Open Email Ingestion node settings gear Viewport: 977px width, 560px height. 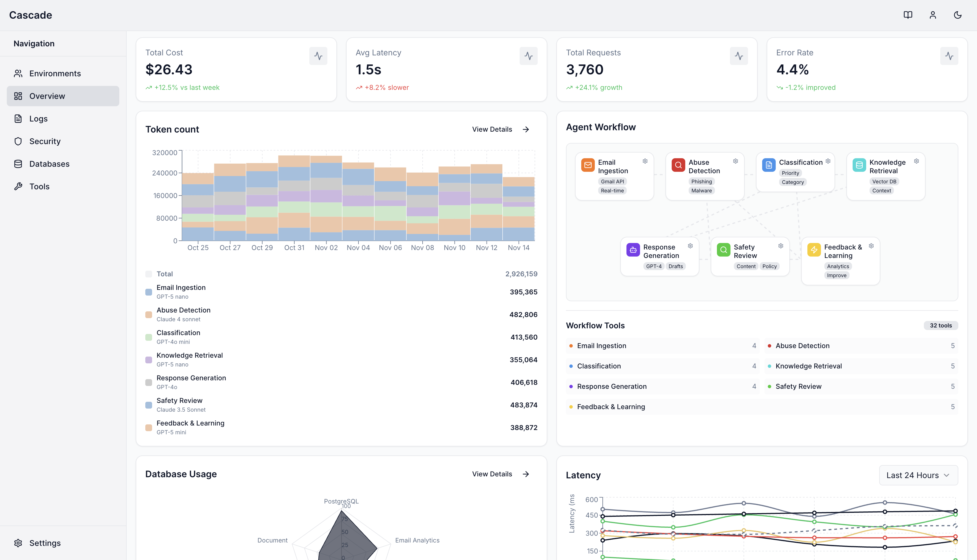[645, 161]
